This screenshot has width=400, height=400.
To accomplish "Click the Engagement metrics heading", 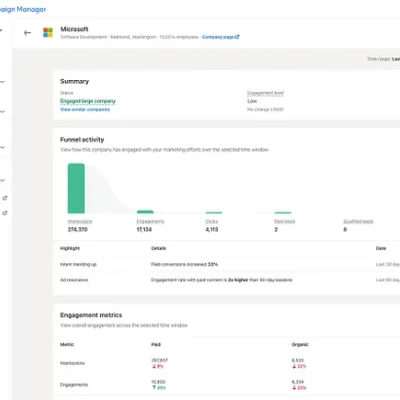I will coord(91,315).
